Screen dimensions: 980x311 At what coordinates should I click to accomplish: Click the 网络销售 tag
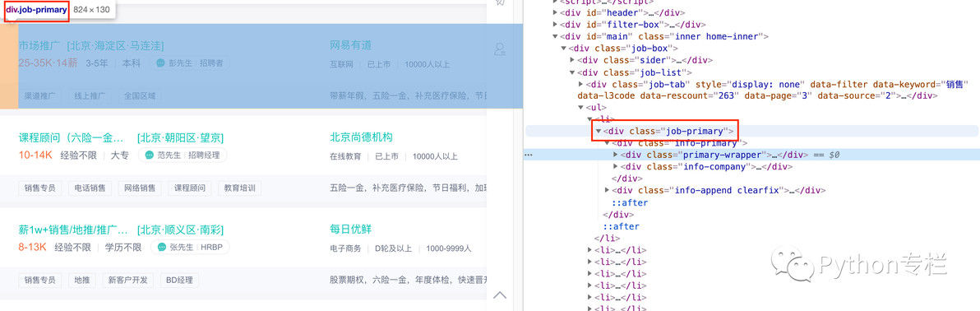(140, 188)
